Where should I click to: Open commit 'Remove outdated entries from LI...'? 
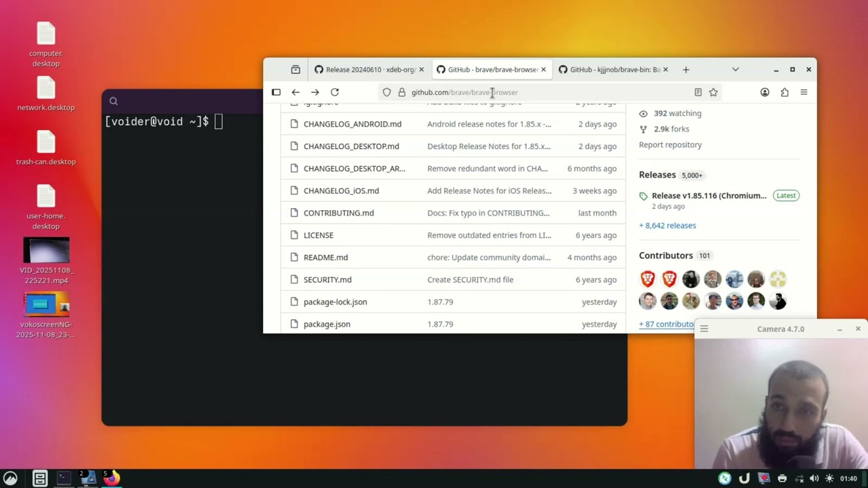[x=489, y=235]
